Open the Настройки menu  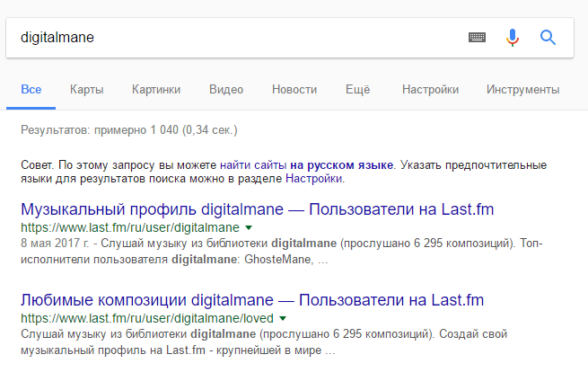tap(430, 90)
